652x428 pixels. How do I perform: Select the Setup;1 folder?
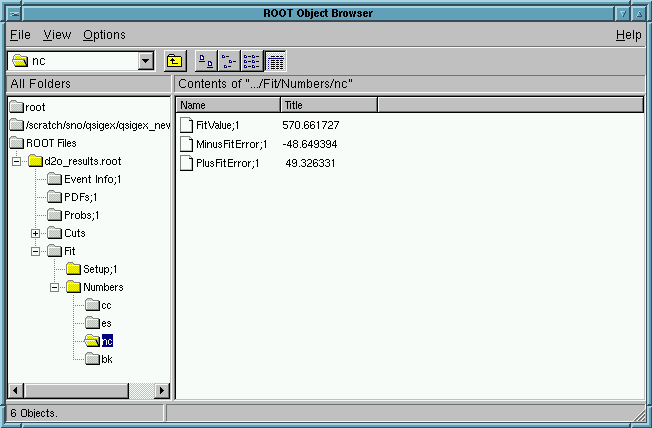[91, 269]
